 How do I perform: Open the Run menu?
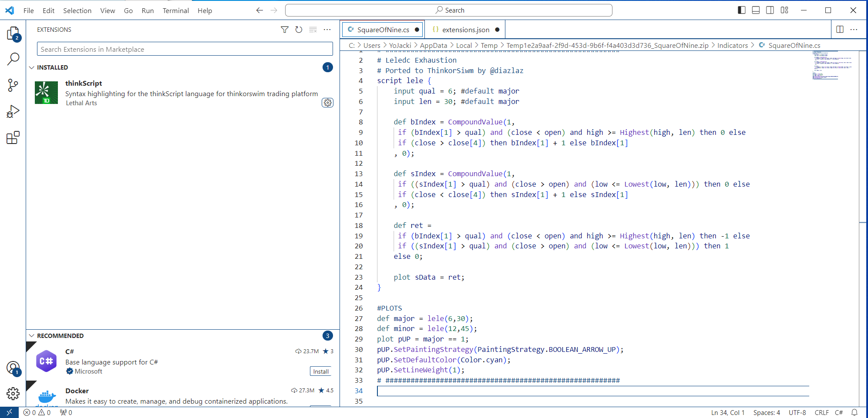click(x=148, y=10)
